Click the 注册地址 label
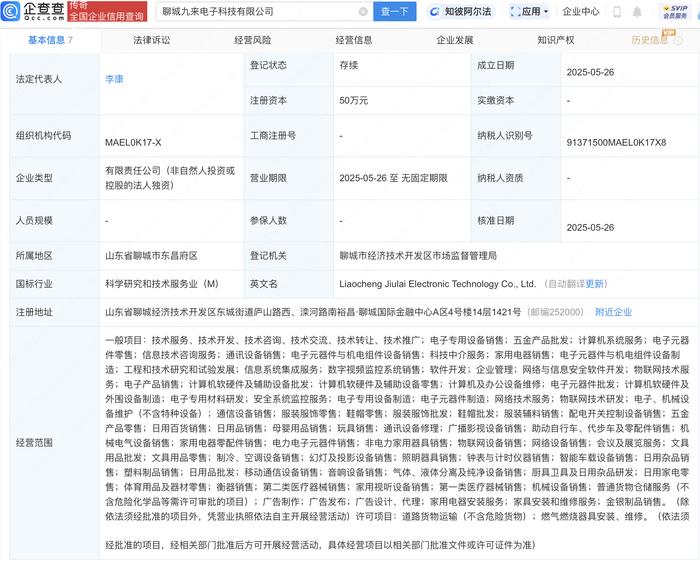The height and width of the screenshot is (561, 700). [x=34, y=312]
